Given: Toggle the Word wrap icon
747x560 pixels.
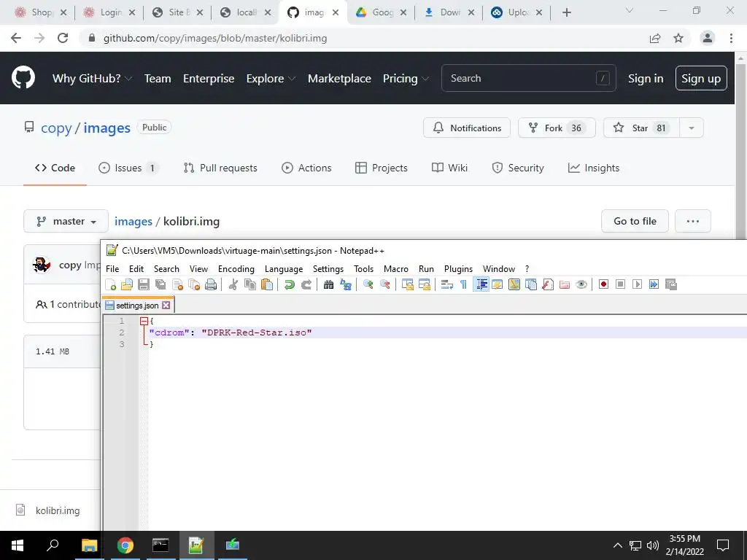Looking at the screenshot, I should pyautogui.click(x=447, y=285).
